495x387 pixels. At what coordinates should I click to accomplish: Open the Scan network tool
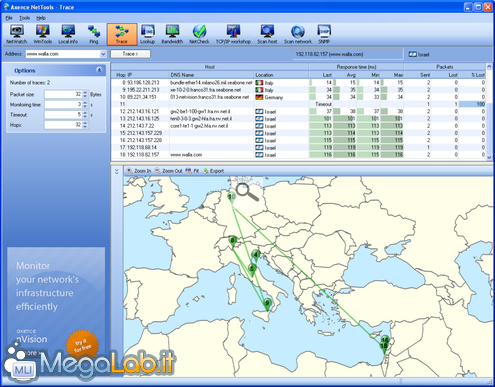click(x=298, y=34)
